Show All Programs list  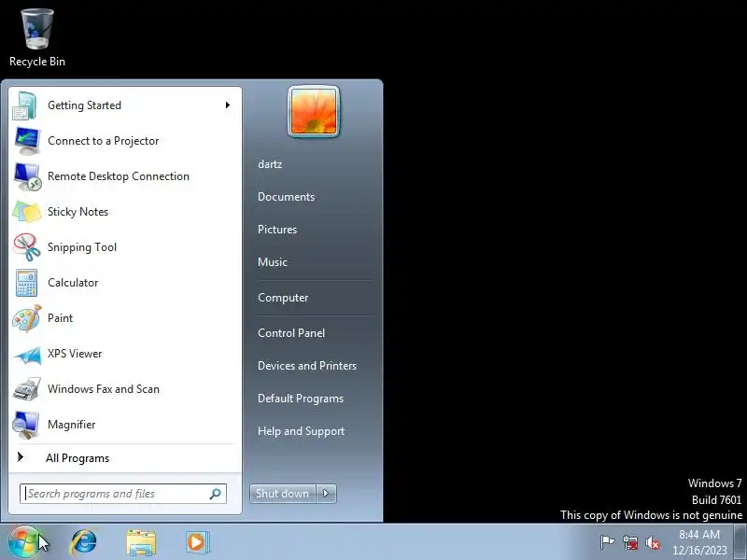pyautogui.click(x=125, y=458)
